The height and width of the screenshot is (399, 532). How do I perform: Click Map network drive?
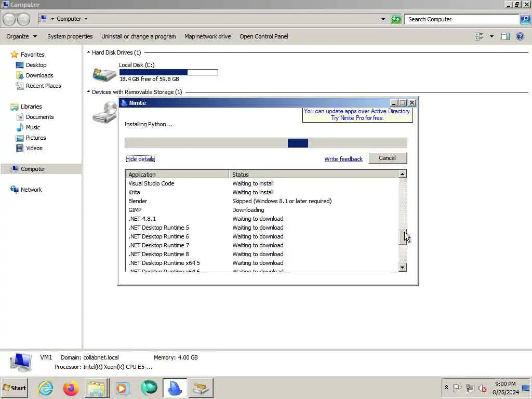(208, 36)
